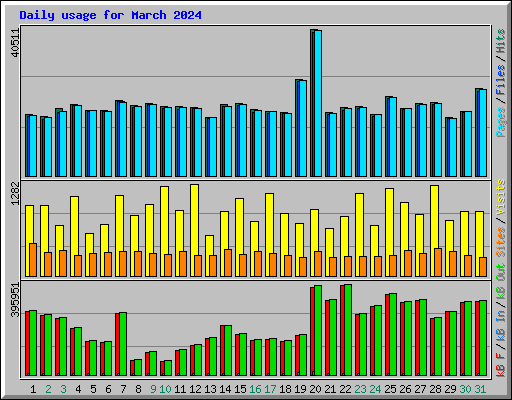Click the 'Sites' legend label
512x400 pixels.
501,242
